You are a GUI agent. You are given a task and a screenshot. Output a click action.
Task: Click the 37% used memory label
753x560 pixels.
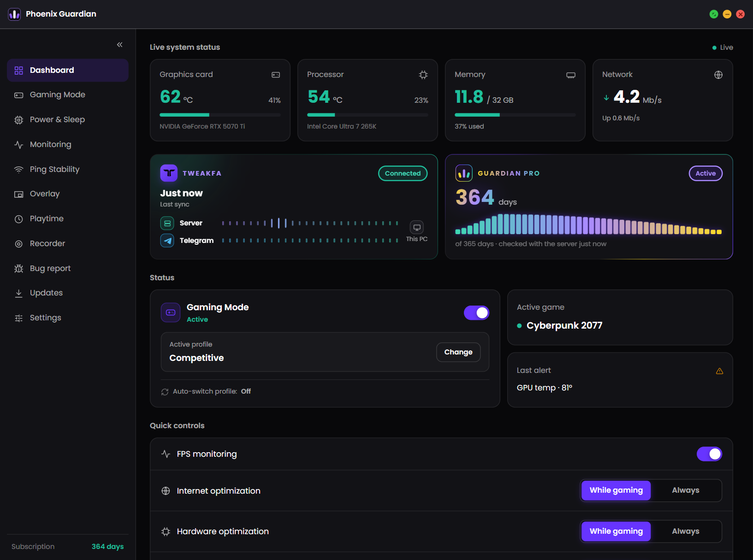point(469,126)
